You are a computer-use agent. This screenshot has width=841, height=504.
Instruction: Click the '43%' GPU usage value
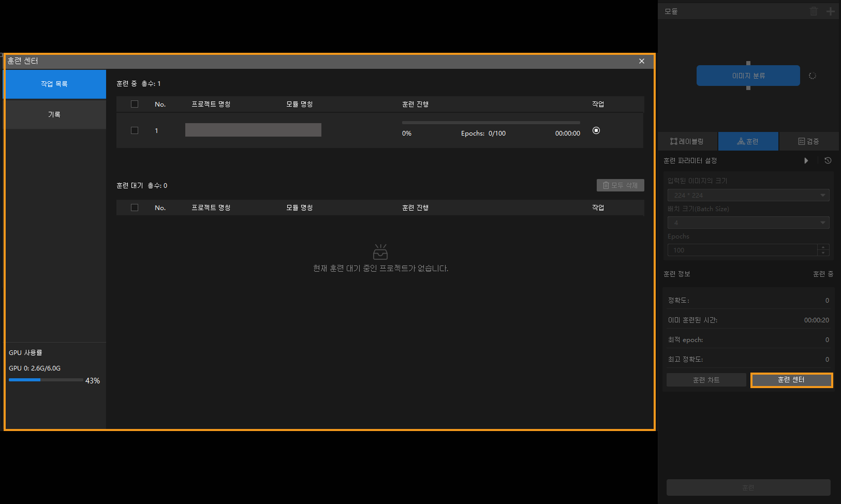(93, 381)
